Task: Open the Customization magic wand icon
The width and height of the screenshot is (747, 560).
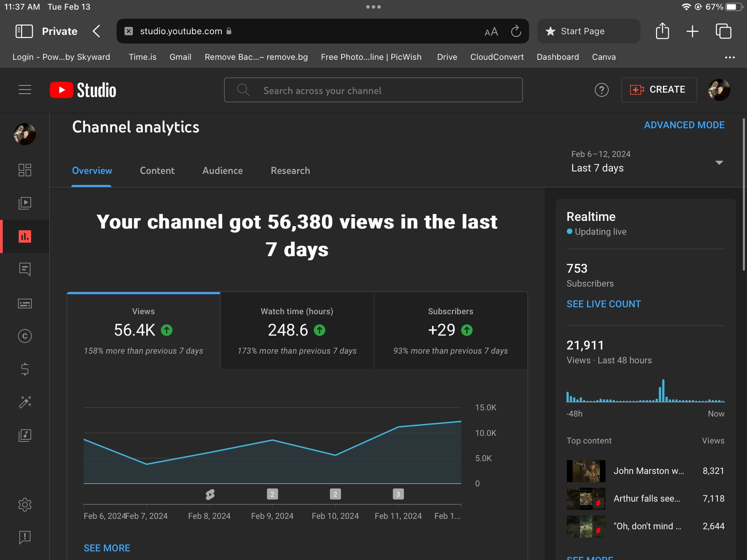Action: 25,402
